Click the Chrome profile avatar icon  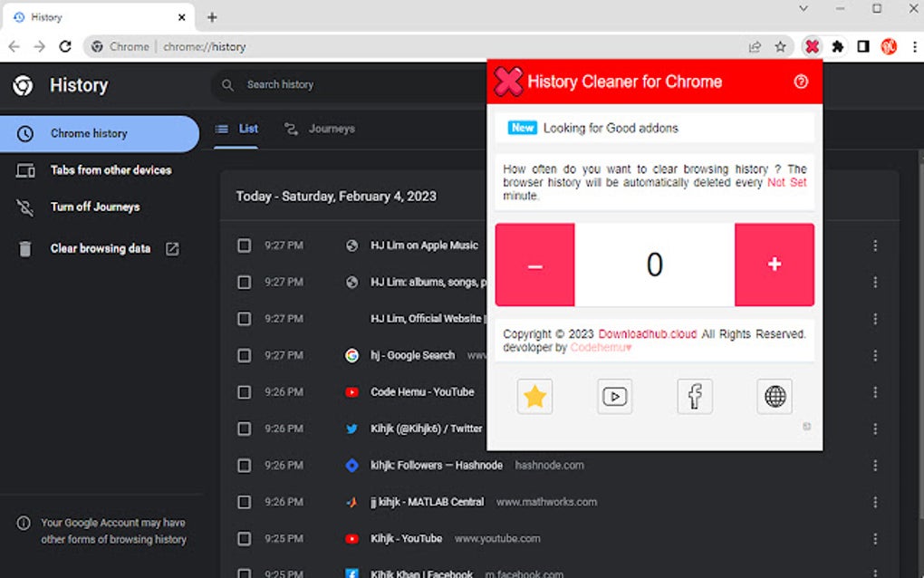(889, 46)
